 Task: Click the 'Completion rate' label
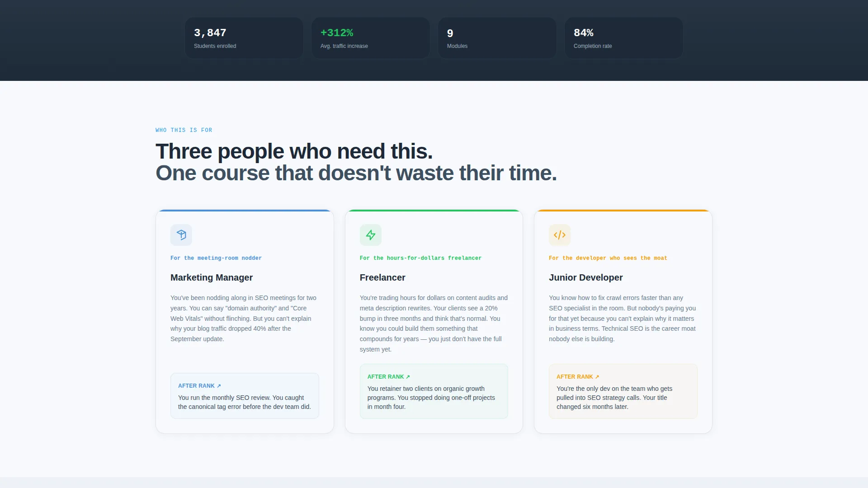point(593,46)
